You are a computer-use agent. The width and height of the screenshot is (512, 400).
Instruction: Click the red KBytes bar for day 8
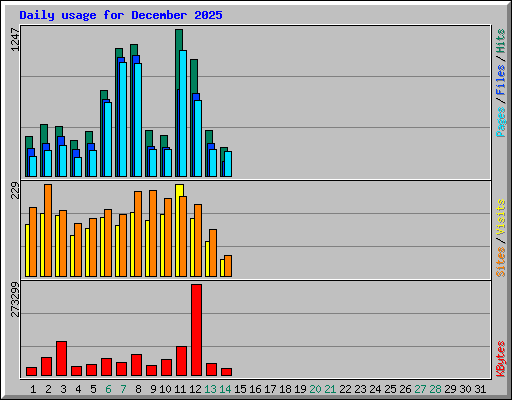tap(136, 365)
